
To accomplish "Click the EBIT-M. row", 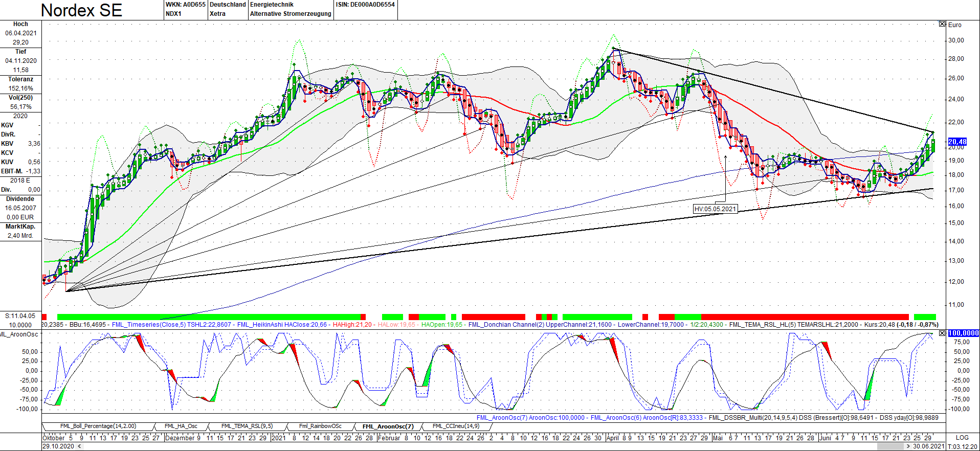I will point(20,171).
